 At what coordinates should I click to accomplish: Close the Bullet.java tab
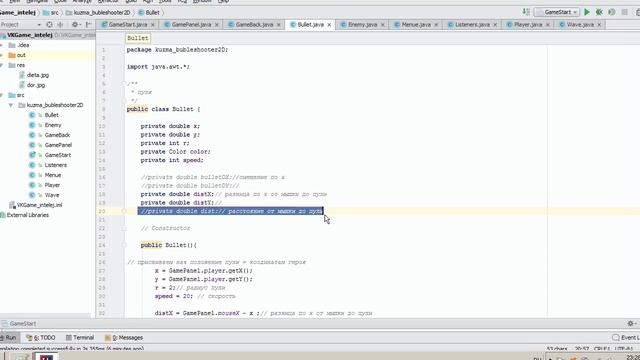(x=329, y=25)
